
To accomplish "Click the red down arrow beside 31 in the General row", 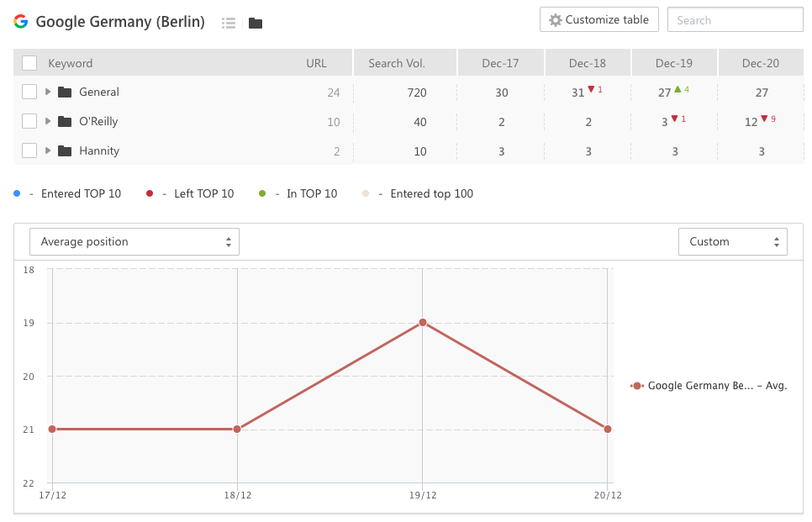I will (x=591, y=89).
